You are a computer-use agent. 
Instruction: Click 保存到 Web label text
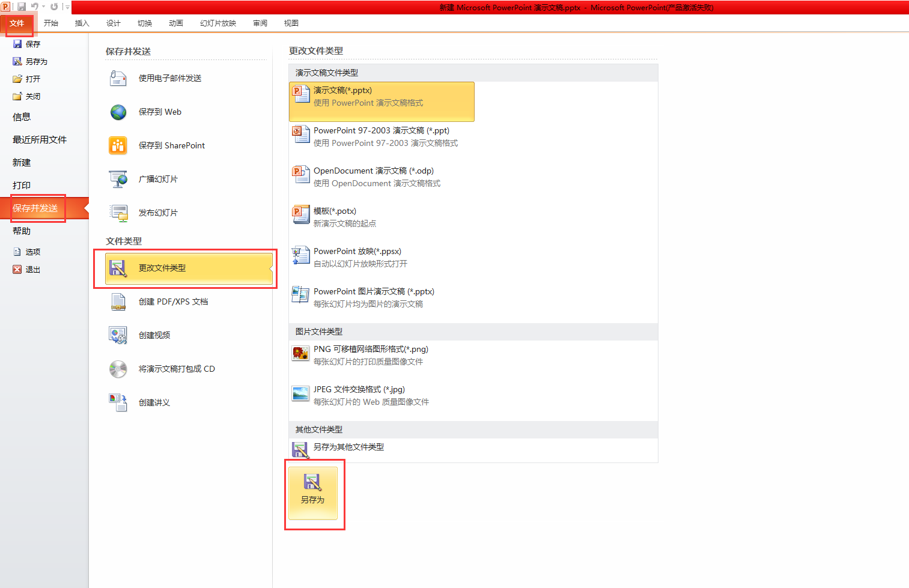pos(160,112)
